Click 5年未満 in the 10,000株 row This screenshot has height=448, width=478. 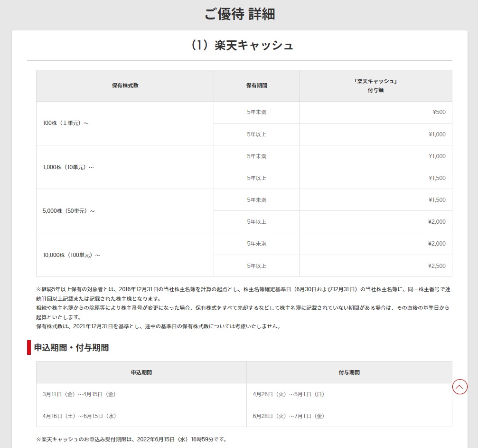coord(257,244)
